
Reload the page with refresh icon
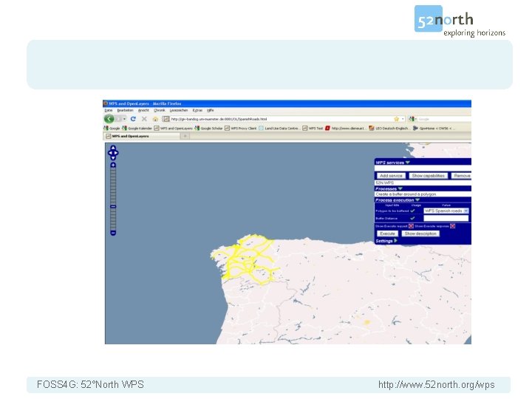click(133, 119)
